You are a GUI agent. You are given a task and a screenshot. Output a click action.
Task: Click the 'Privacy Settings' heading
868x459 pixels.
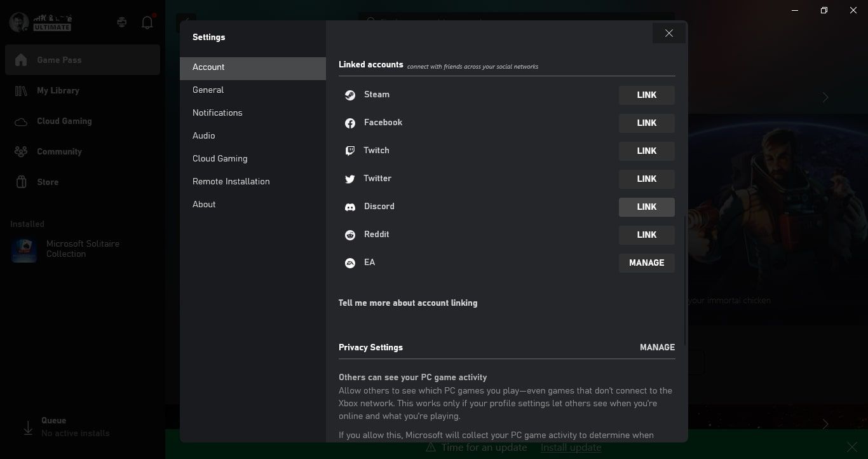point(370,348)
